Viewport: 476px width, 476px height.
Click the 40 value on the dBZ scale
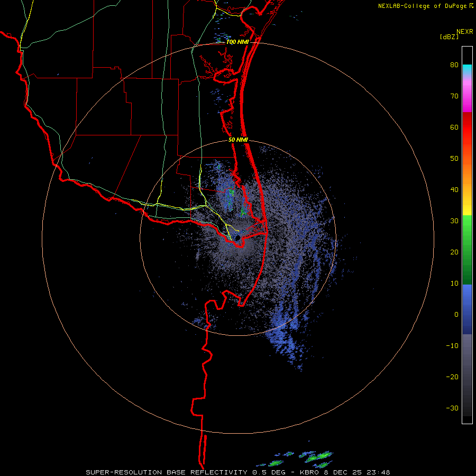click(x=454, y=190)
